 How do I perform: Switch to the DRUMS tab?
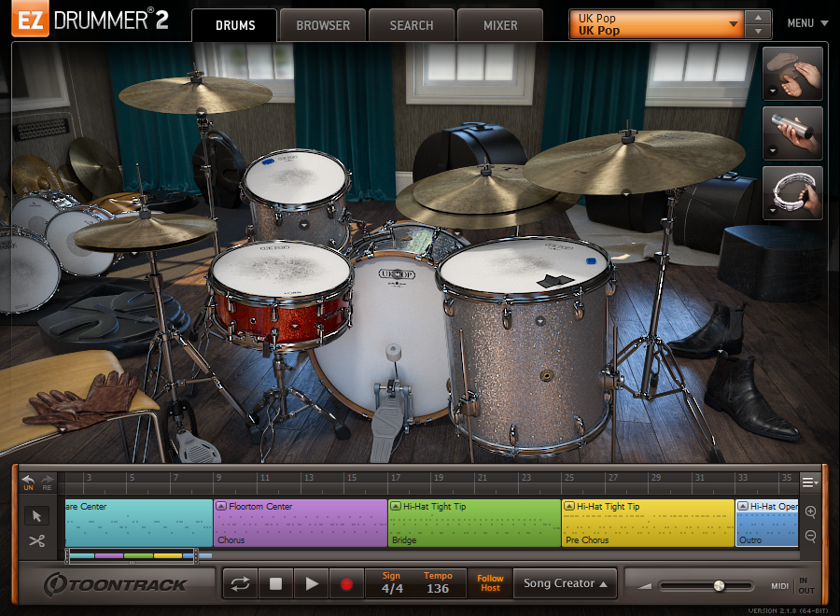[x=235, y=25]
